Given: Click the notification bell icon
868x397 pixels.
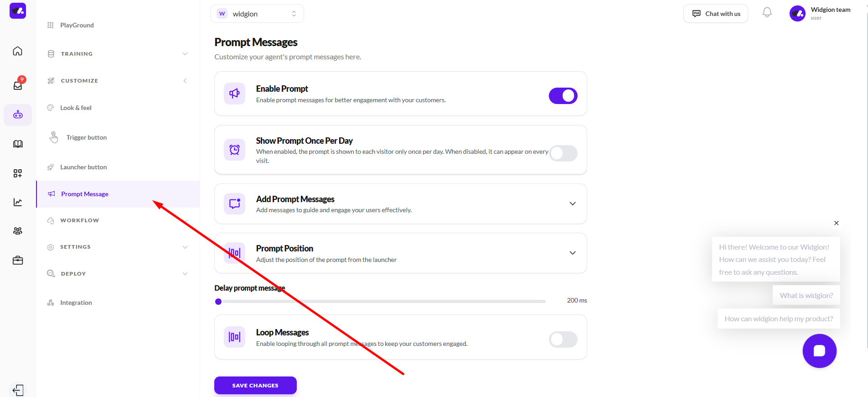Looking at the screenshot, I should (767, 13).
